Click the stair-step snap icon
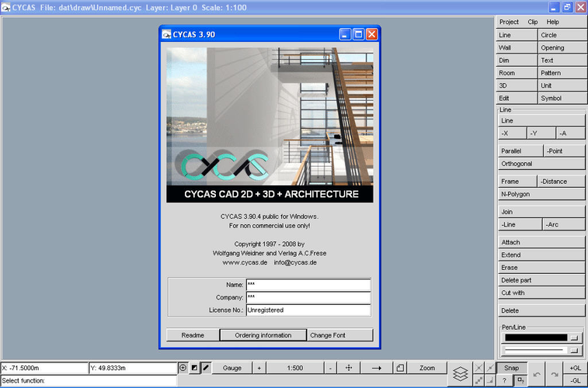The image size is (588, 388). coord(478,380)
